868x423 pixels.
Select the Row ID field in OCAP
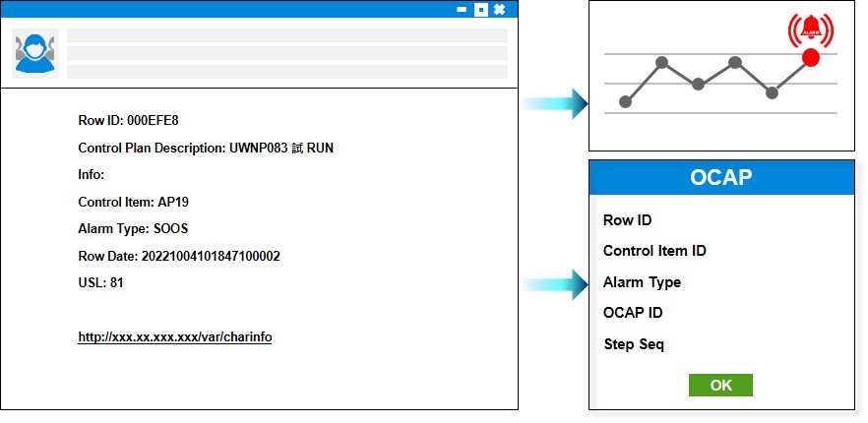(x=627, y=220)
